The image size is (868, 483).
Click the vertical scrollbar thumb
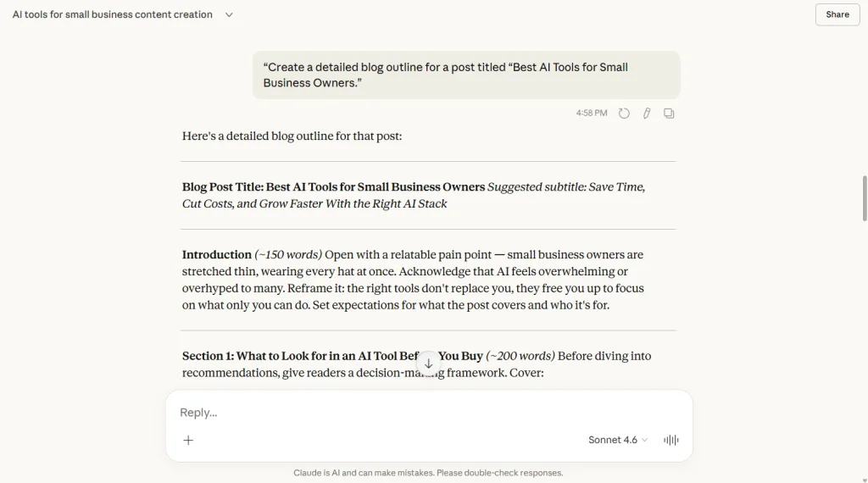864,198
